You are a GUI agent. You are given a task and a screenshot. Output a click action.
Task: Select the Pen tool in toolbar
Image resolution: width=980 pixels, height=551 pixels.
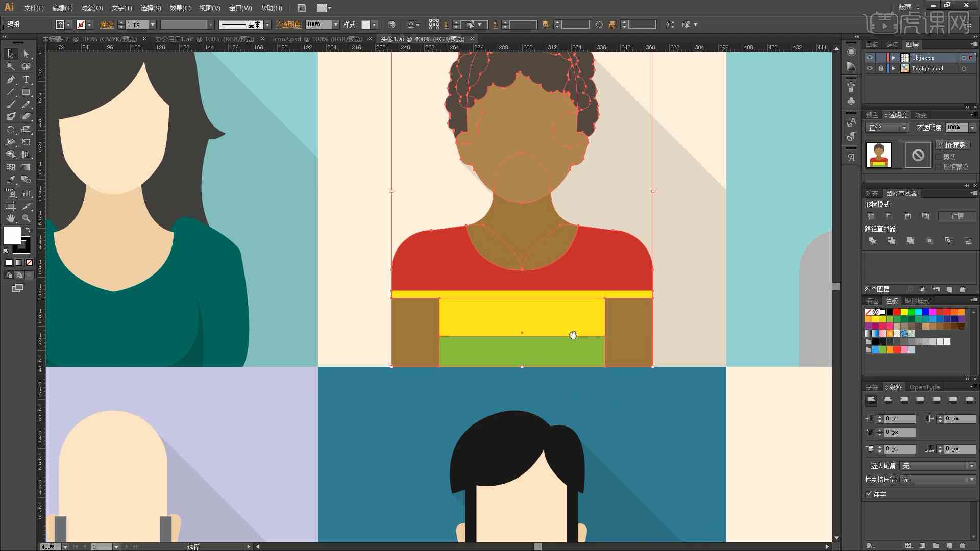click(9, 80)
